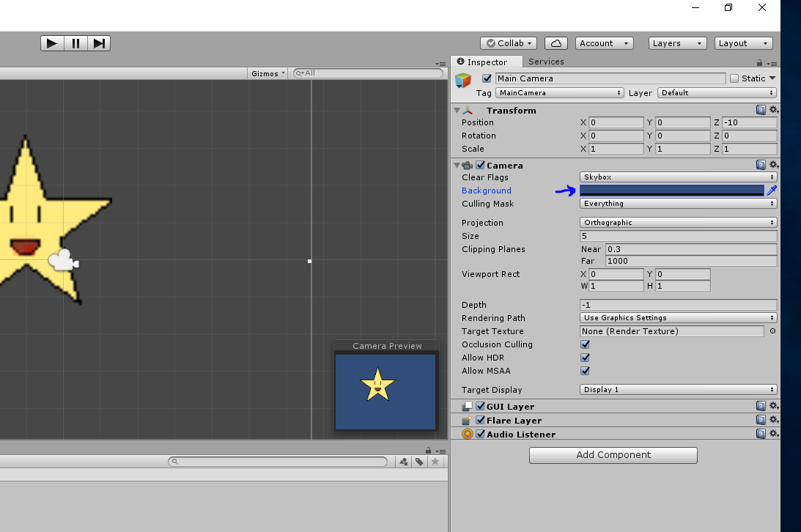Click the Add Component button
This screenshot has height=532, width=801.
tap(613, 455)
